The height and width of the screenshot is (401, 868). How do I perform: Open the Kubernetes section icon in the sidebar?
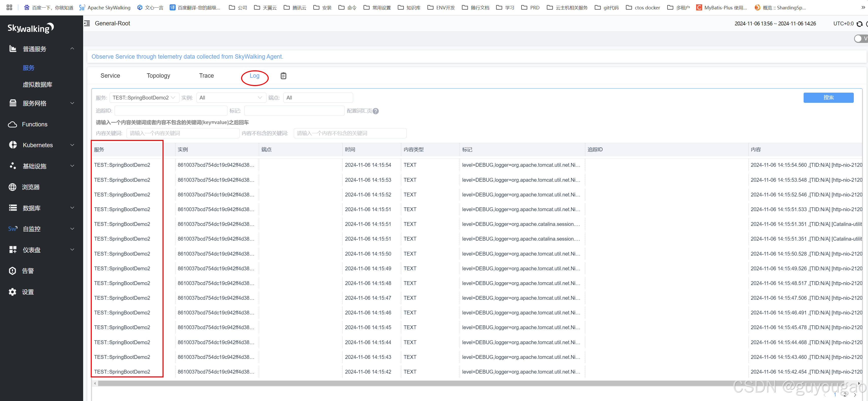(x=12, y=145)
